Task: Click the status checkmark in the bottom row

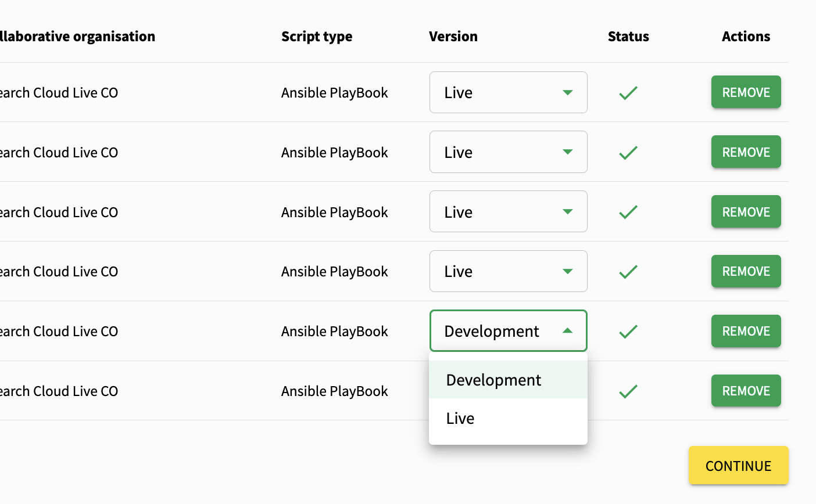Action: (x=628, y=391)
